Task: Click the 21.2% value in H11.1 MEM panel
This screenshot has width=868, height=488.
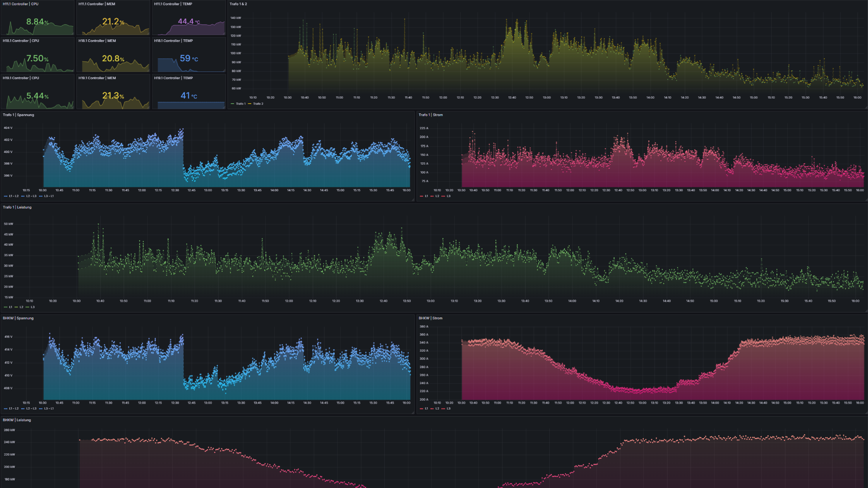Action: point(113,22)
